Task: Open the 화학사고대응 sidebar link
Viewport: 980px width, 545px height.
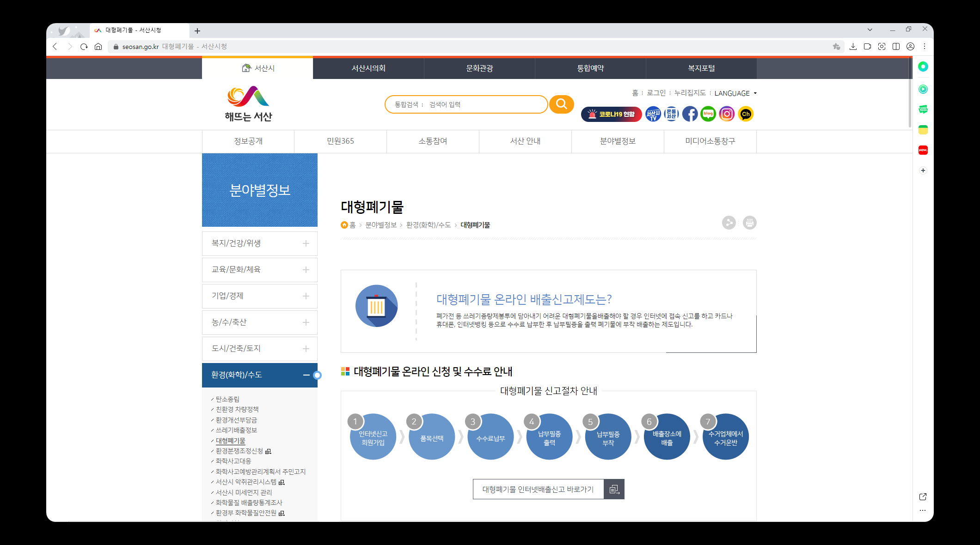Action: point(233,461)
